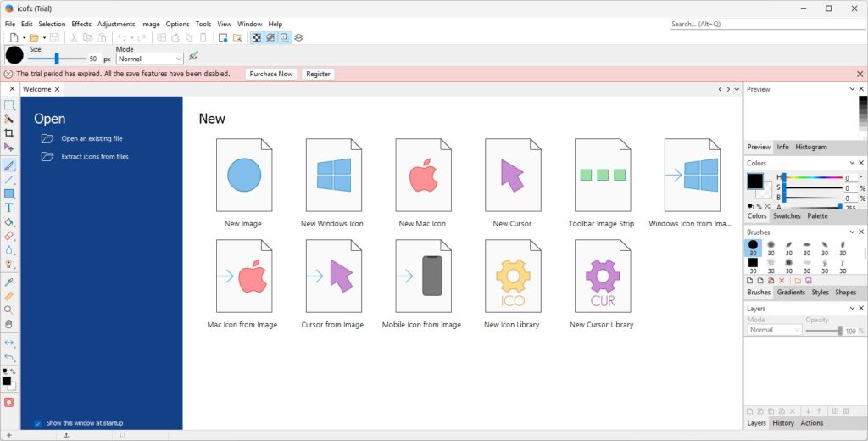Activate the Zoom magnifier tool
Image resolution: width=868 pixels, height=441 pixels.
(x=9, y=310)
